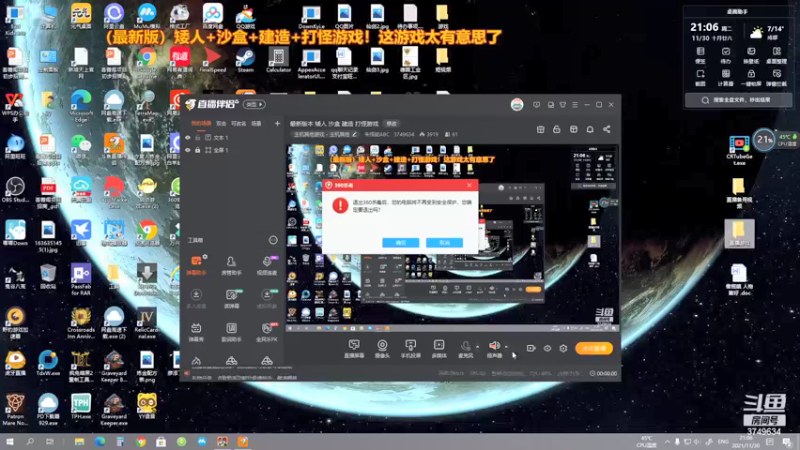Viewport: 800px width, 450px height.
Task: Open File Explorer from taskbar
Action: pos(79,442)
